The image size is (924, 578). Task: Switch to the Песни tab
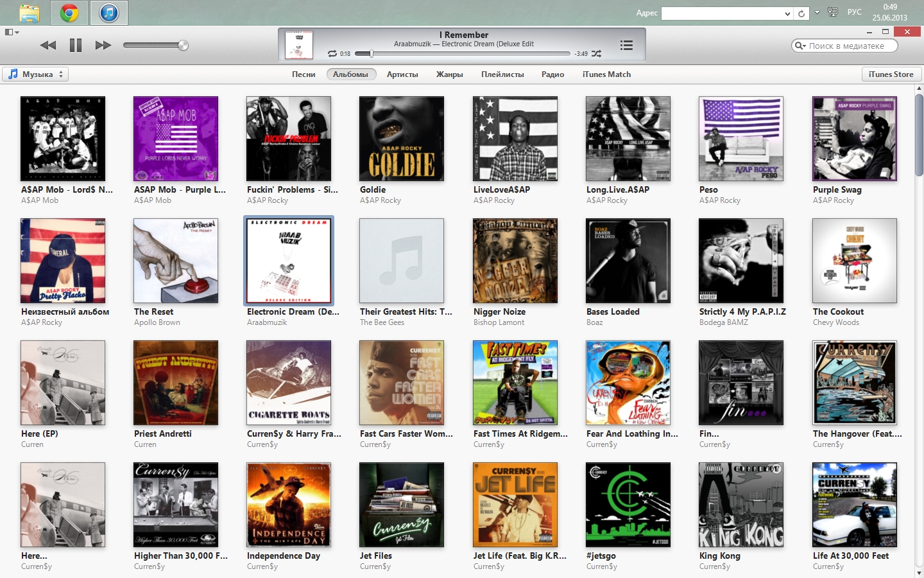click(x=304, y=74)
